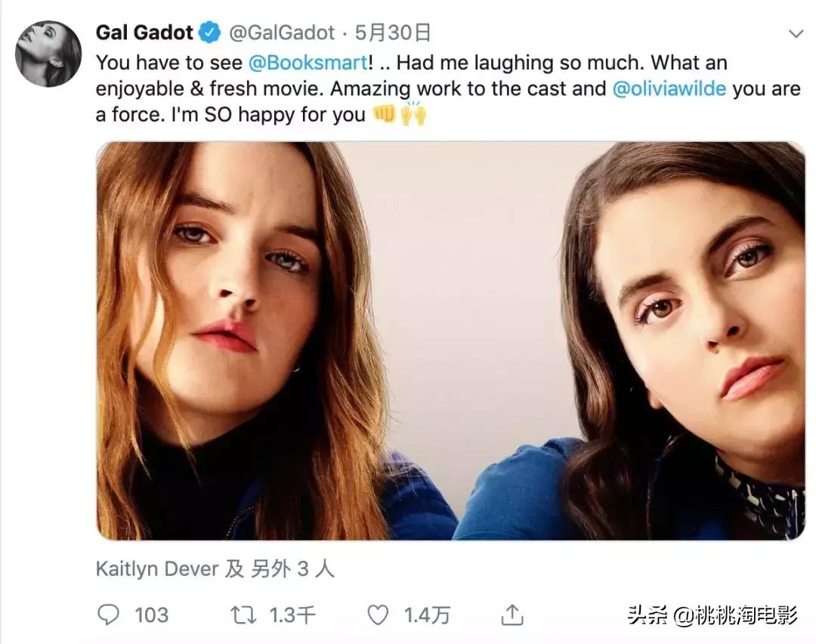Click the 103 replies count
Viewport: 816px width, 644px height.
[151, 615]
